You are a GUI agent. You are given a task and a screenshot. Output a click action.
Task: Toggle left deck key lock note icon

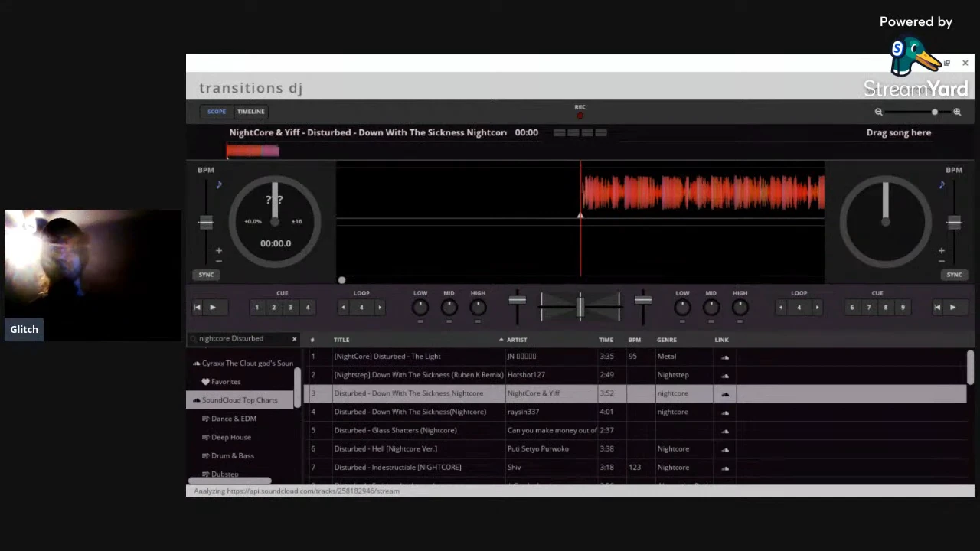[218, 184]
